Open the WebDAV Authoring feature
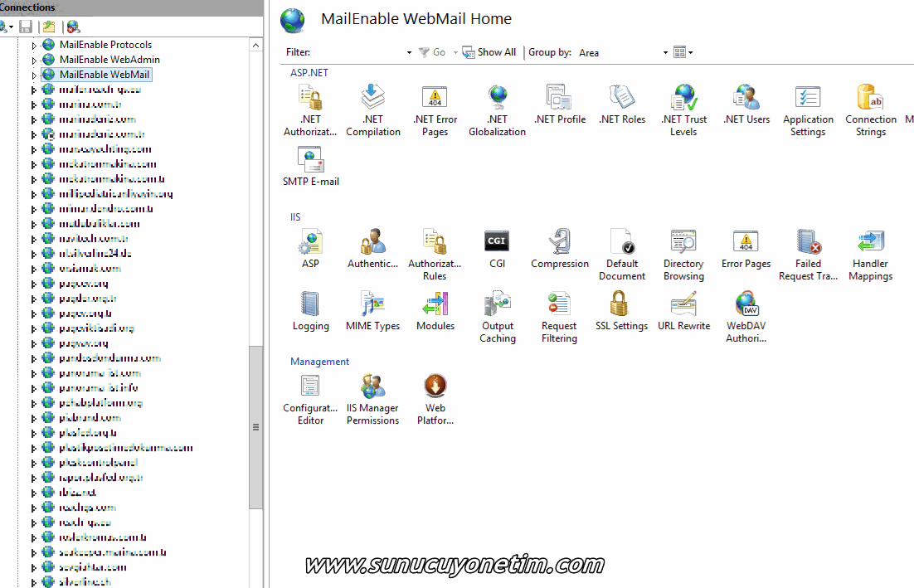 click(x=746, y=317)
